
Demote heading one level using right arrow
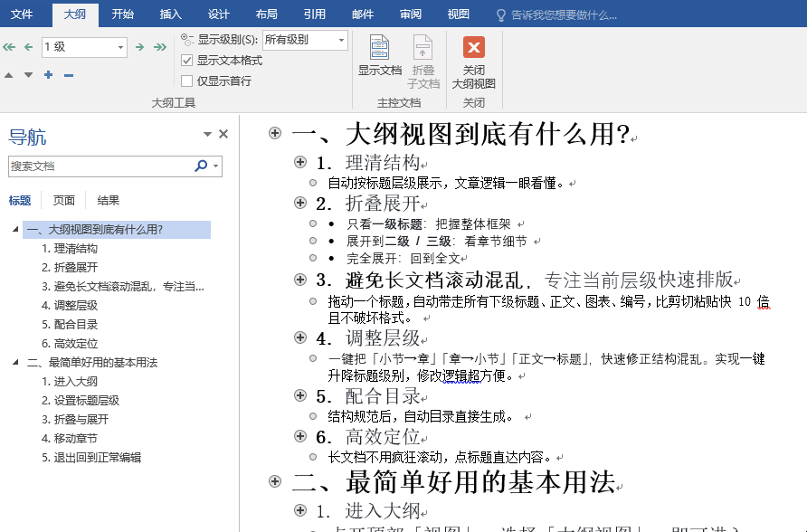(x=139, y=46)
